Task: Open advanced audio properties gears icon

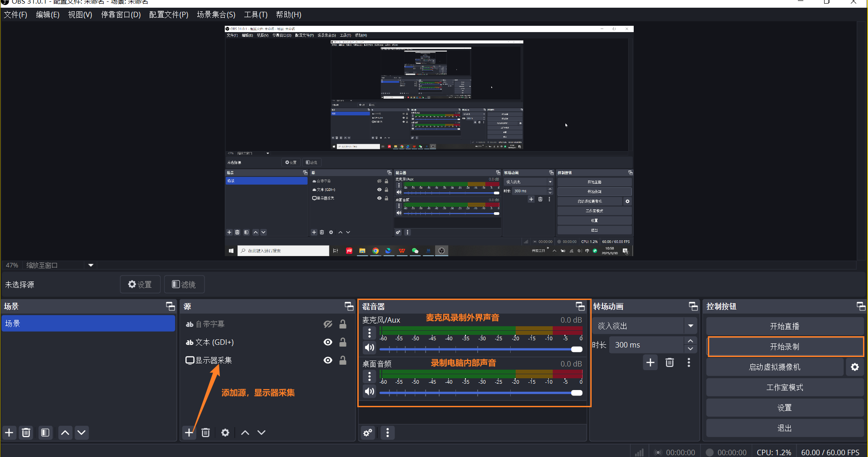Action: click(x=368, y=433)
